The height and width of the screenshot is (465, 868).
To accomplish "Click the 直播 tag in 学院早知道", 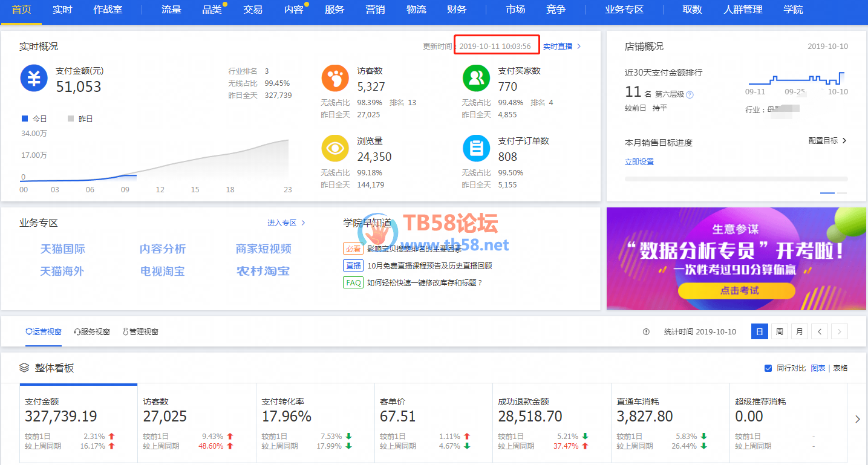I will (353, 265).
